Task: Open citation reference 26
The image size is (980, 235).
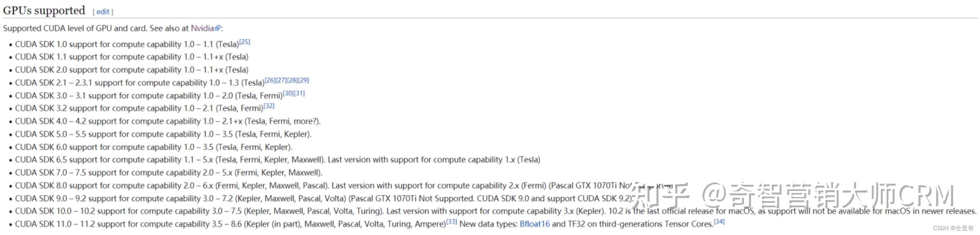Action: pyautogui.click(x=270, y=80)
